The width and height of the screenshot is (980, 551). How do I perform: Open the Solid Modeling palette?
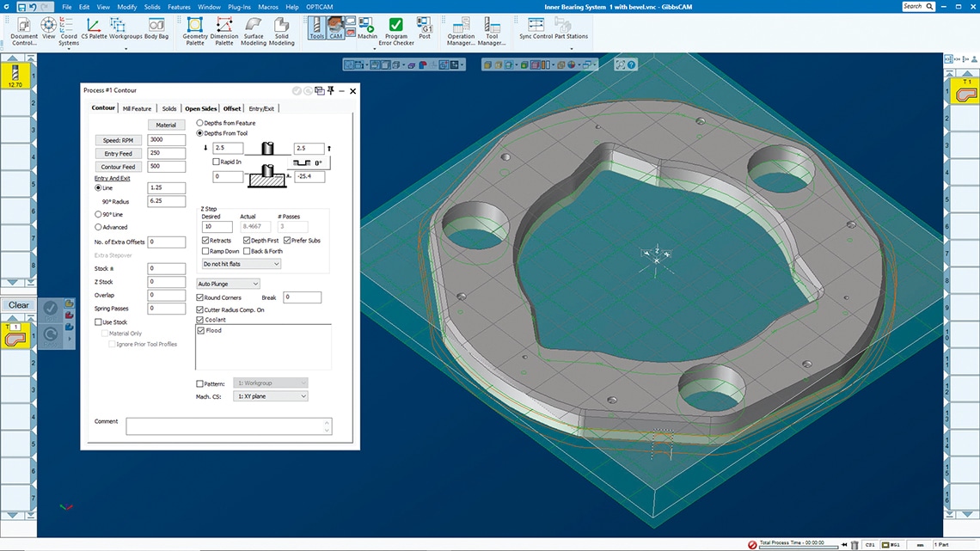282,26
